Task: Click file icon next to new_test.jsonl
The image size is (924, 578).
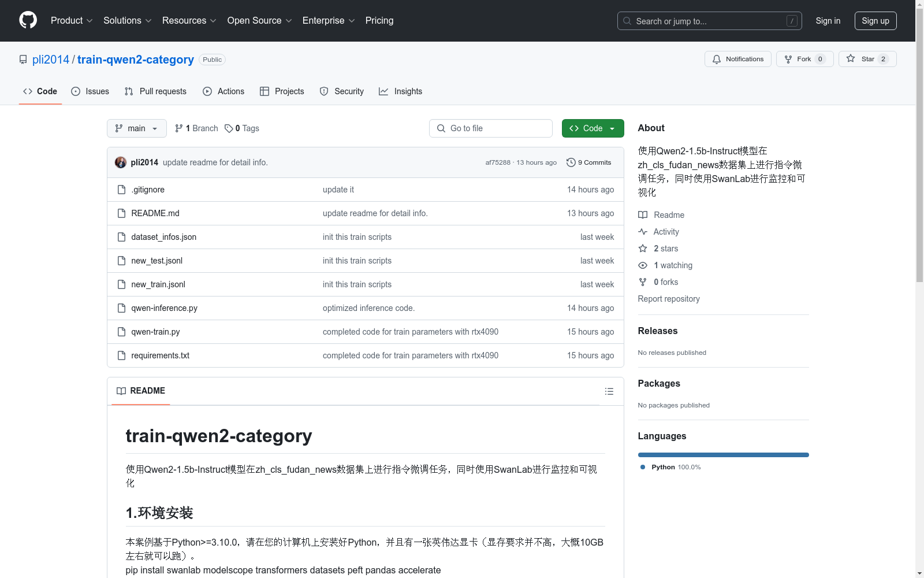Action: [121, 261]
